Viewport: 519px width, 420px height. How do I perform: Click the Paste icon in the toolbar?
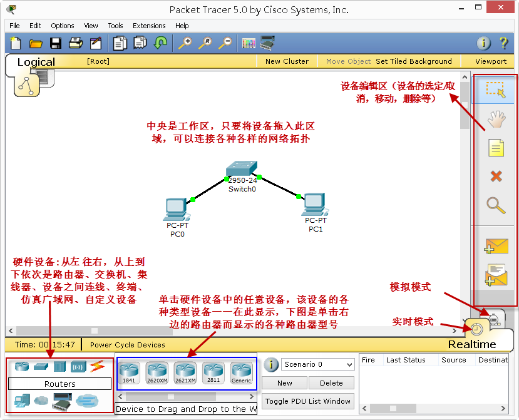tap(140, 43)
